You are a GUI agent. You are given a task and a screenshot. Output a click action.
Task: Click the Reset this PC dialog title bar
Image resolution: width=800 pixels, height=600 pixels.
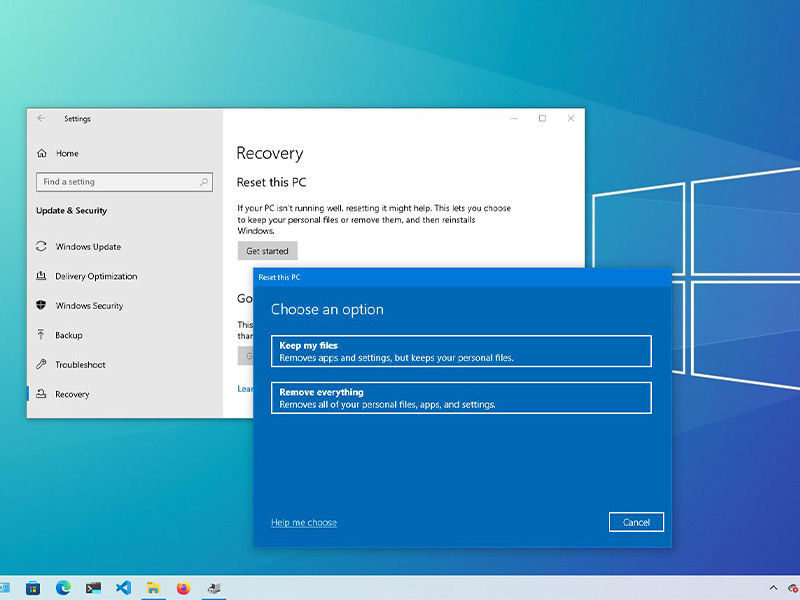pyautogui.click(x=462, y=277)
